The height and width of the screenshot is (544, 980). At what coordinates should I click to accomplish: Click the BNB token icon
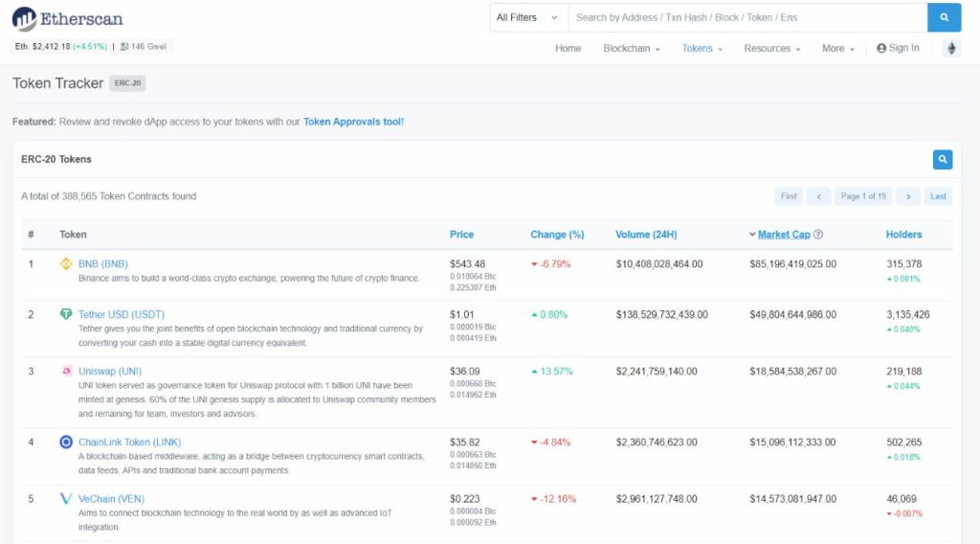coord(66,264)
